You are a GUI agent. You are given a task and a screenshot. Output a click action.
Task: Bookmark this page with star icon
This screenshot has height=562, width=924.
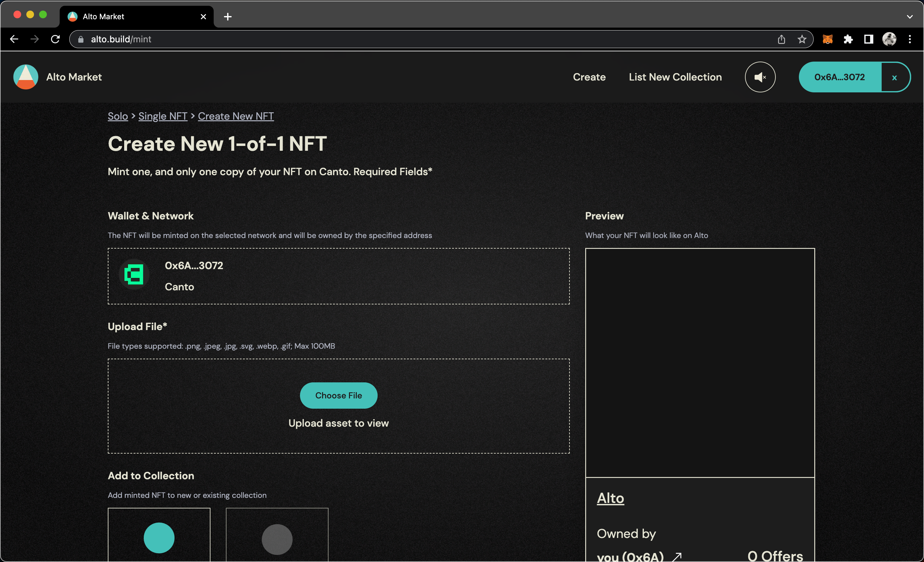pyautogui.click(x=802, y=39)
